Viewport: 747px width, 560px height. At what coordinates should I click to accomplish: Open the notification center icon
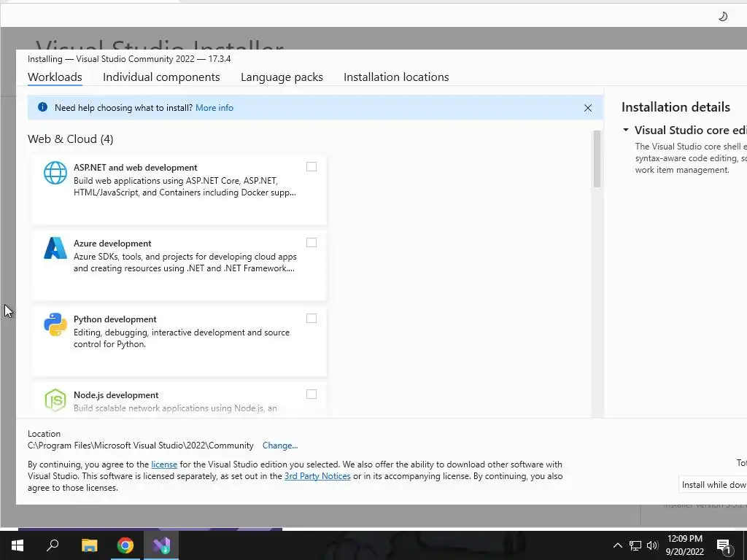click(724, 546)
